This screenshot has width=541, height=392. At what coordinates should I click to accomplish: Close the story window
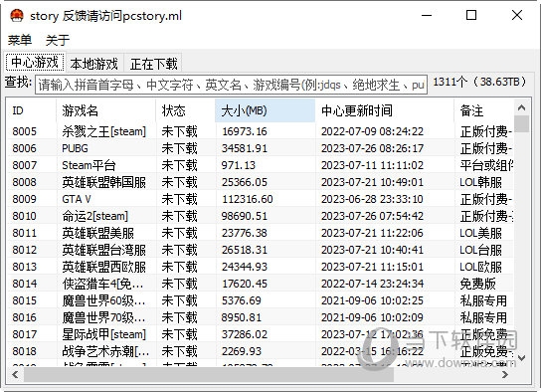[517, 15]
